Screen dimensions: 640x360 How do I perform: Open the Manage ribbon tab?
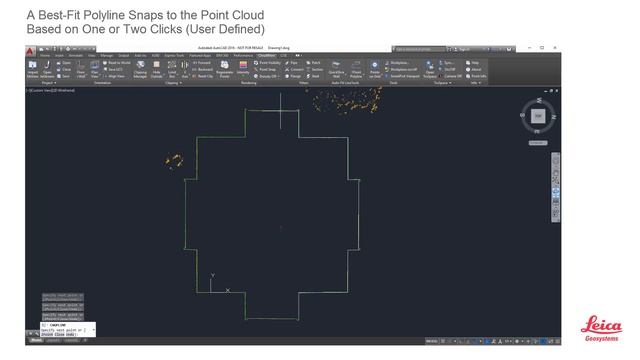[x=107, y=56]
